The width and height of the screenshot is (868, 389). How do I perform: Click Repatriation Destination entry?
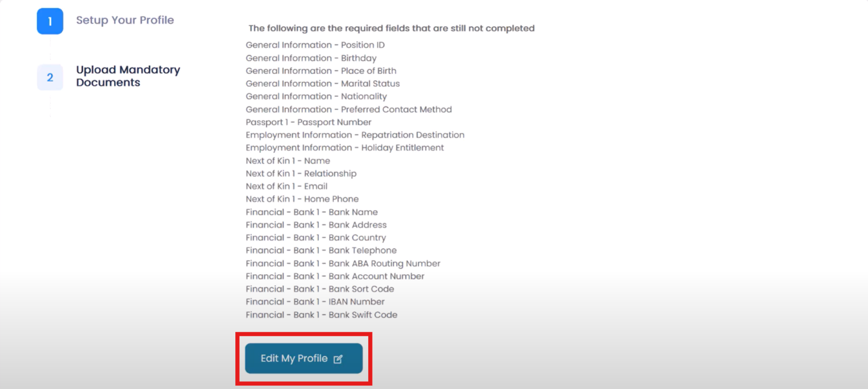[x=355, y=135]
